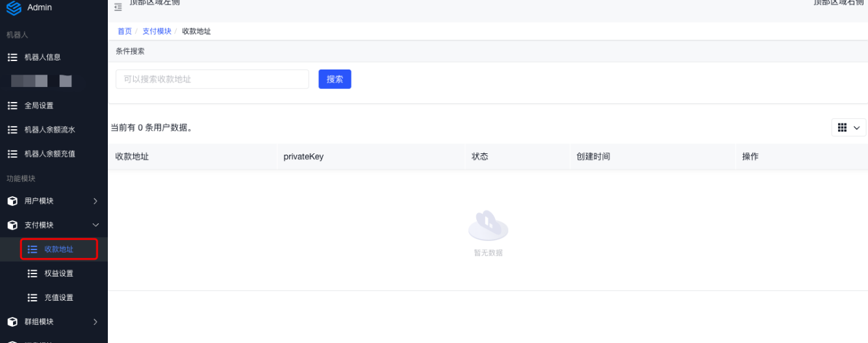Click 支付模块 breadcrumb link
Image resolution: width=868 pixels, height=343 pixels.
click(x=157, y=31)
